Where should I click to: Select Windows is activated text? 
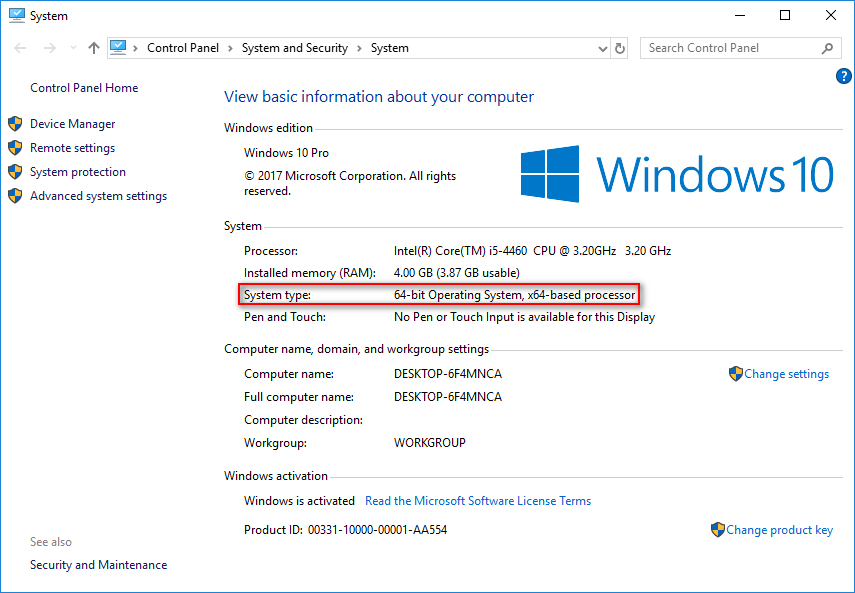pos(299,501)
